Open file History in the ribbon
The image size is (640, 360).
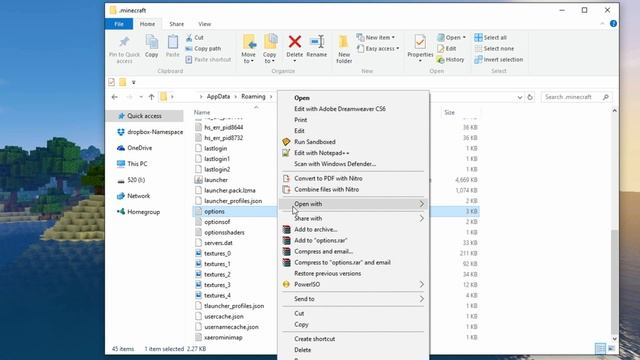[x=450, y=60]
